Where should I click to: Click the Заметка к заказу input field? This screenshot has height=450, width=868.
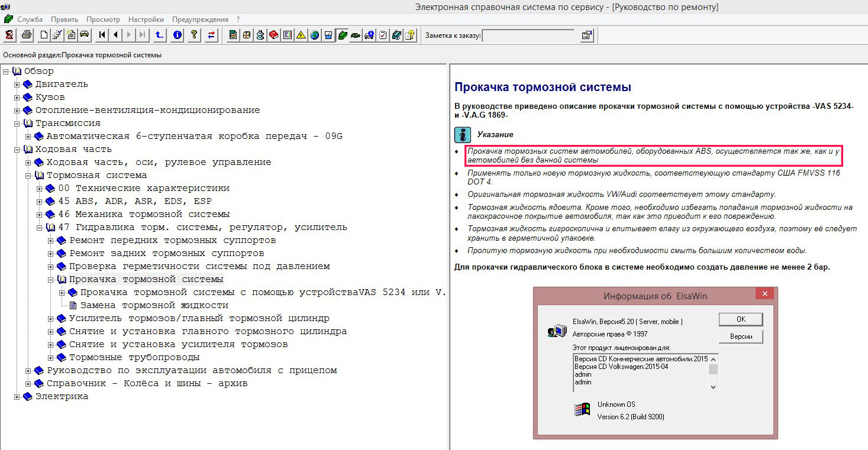pyautogui.click(x=528, y=35)
